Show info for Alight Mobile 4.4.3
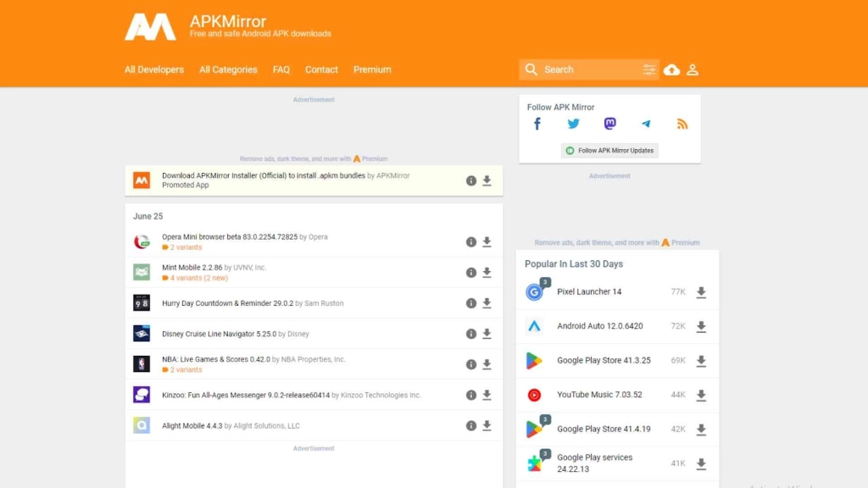This screenshot has width=868, height=488. (471, 425)
